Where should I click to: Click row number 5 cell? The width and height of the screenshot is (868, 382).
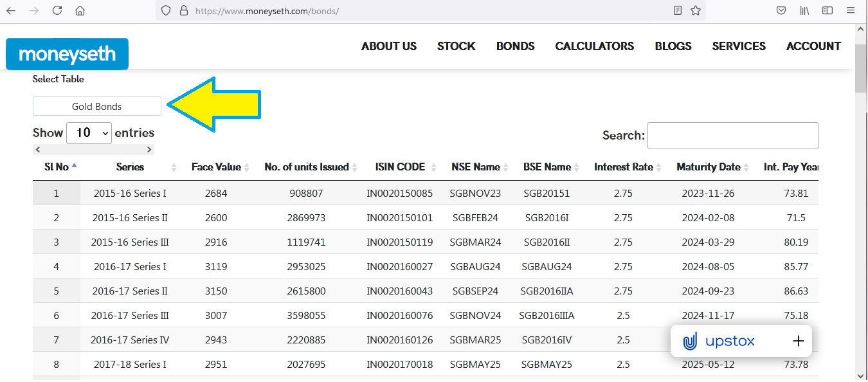click(57, 291)
